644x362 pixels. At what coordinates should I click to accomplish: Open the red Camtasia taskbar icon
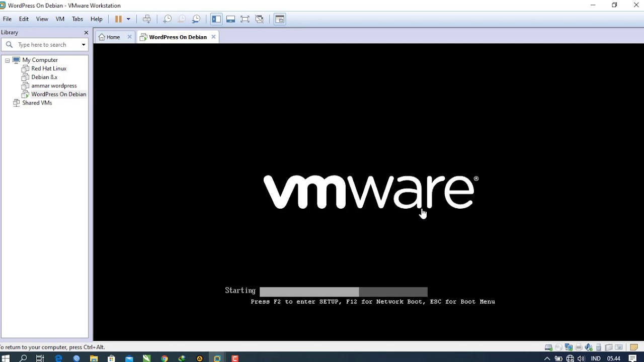point(234,358)
